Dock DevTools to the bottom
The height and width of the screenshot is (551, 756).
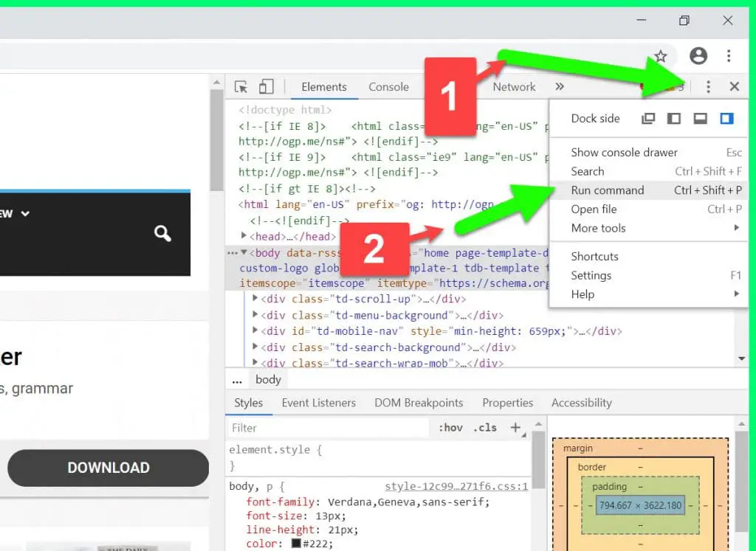[x=698, y=118]
